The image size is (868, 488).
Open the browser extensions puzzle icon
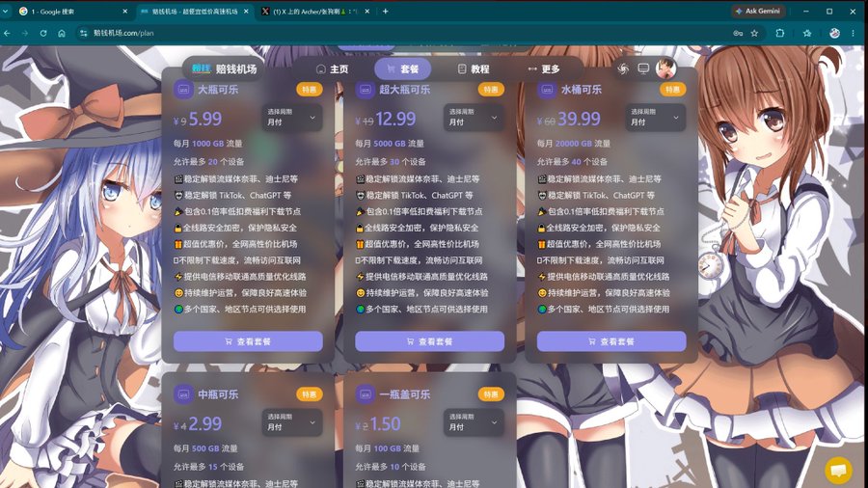780,33
